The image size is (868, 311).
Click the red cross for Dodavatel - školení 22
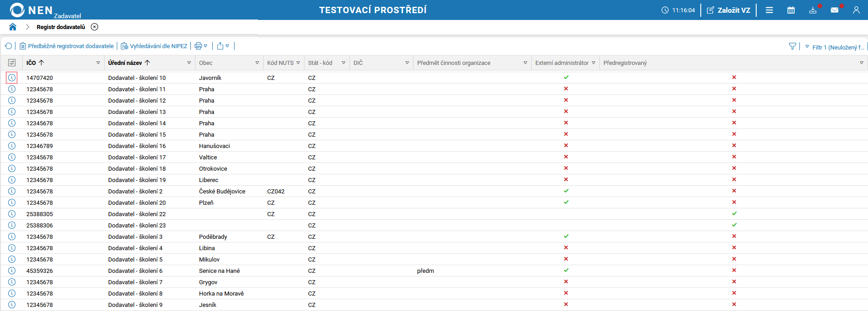click(x=734, y=213)
